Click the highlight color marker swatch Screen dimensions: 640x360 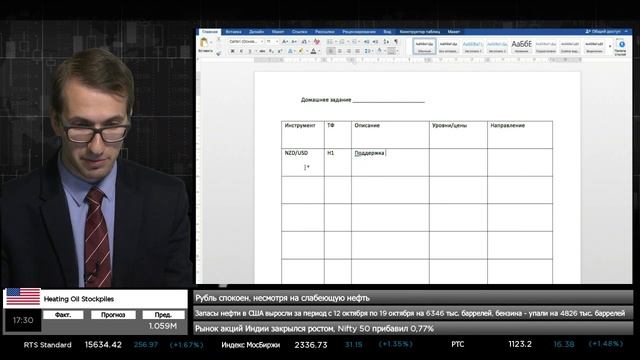(301, 51)
